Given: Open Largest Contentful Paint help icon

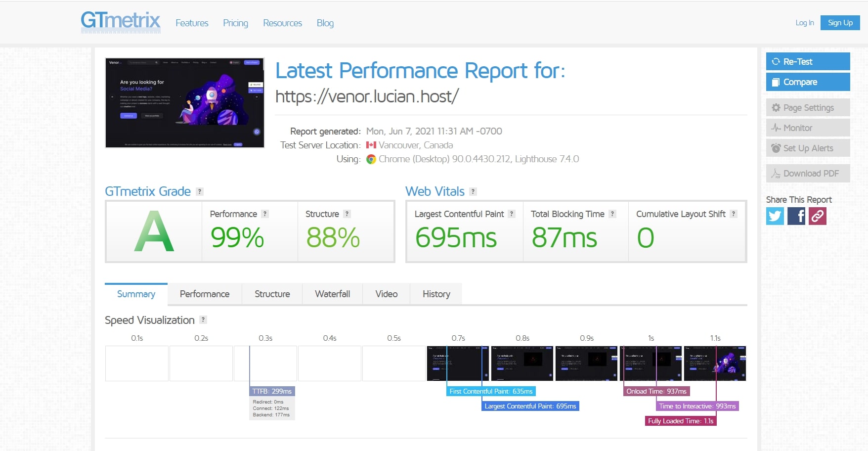Looking at the screenshot, I should pyautogui.click(x=512, y=214).
